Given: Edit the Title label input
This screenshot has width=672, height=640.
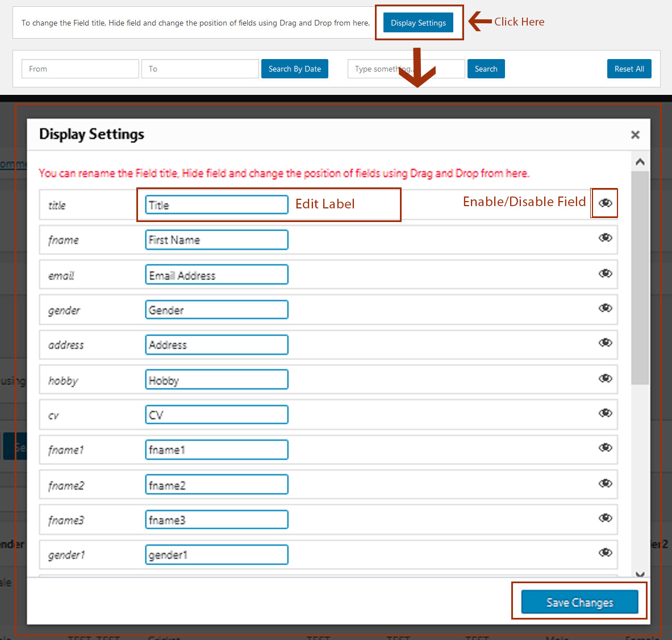Looking at the screenshot, I should point(216,205).
